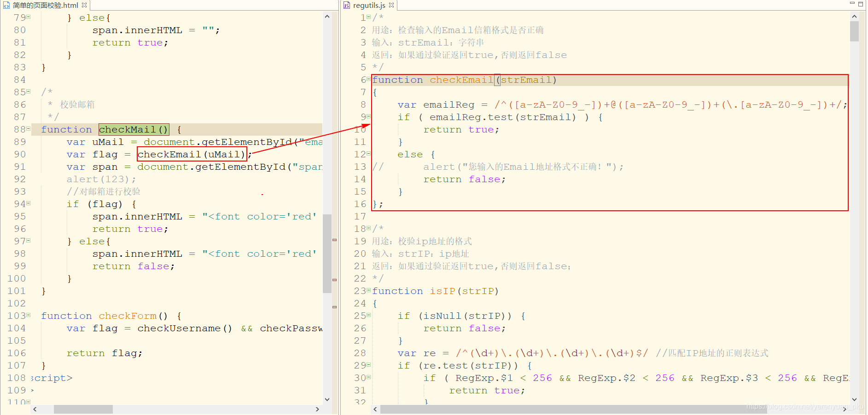Screen dimensions: 868x415
Task: Collapse the else fold at line 12 in regutils.js
Action: [x=368, y=154]
